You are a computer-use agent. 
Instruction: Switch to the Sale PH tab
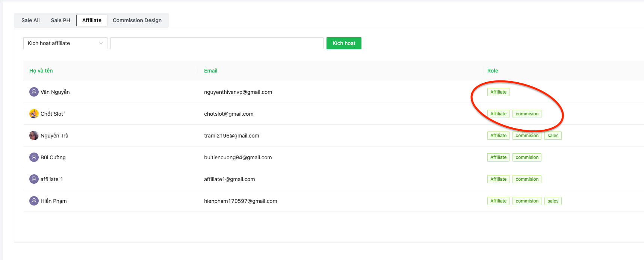pyautogui.click(x=60, y=20)
